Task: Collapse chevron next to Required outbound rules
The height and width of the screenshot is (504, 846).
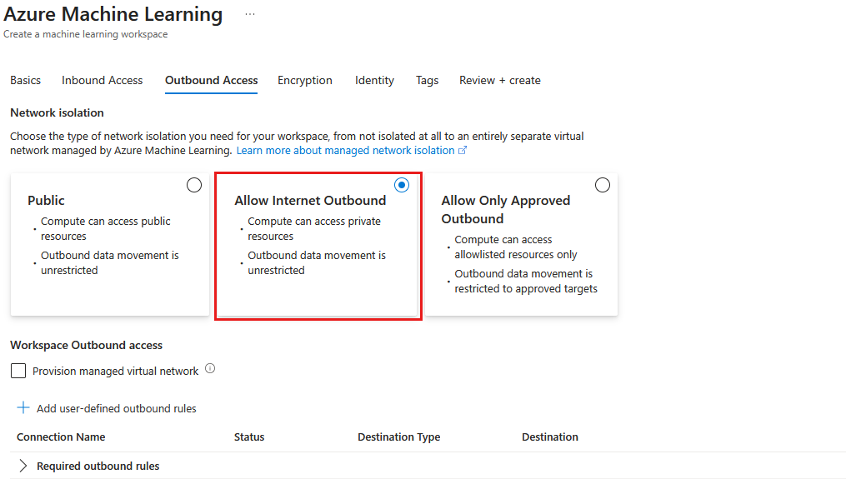Action: pos(23,466)
